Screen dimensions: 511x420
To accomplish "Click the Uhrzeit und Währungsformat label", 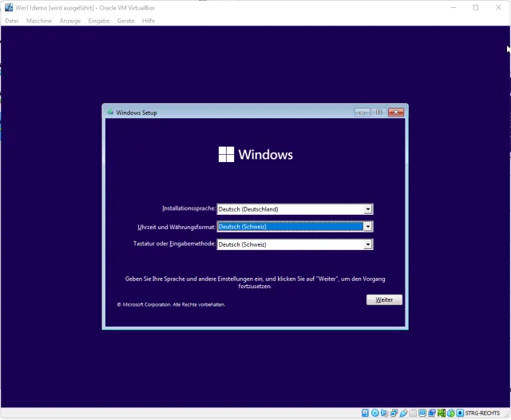I will [x=176, y=227].
